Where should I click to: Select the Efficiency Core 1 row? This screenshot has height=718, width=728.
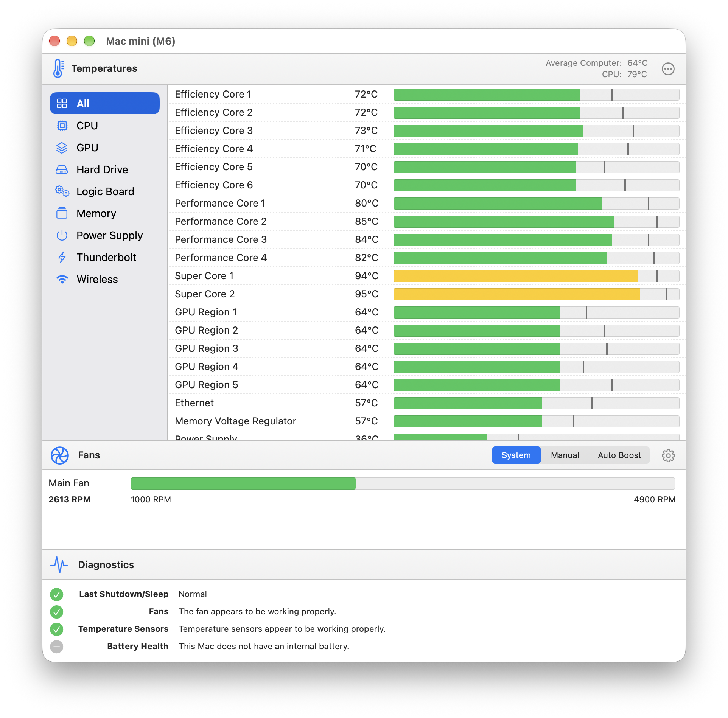(x=426, y=94)
